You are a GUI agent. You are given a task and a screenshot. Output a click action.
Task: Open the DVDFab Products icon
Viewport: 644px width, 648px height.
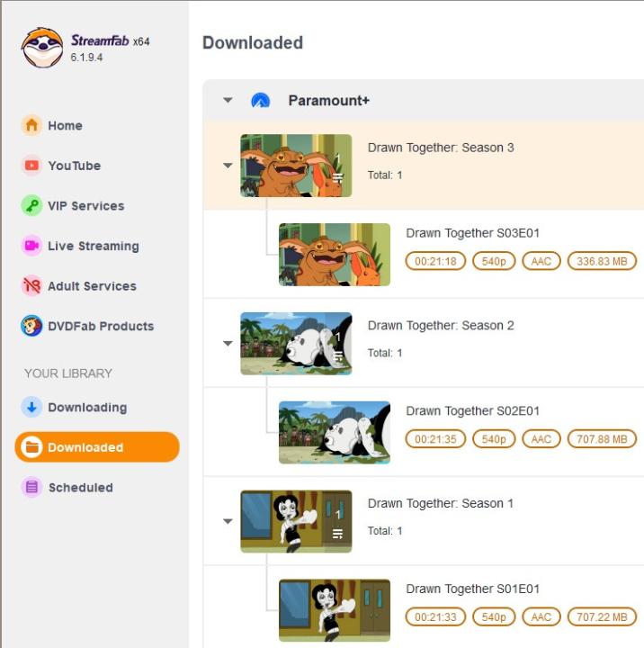pyautogui.click(x=31, y=326)
